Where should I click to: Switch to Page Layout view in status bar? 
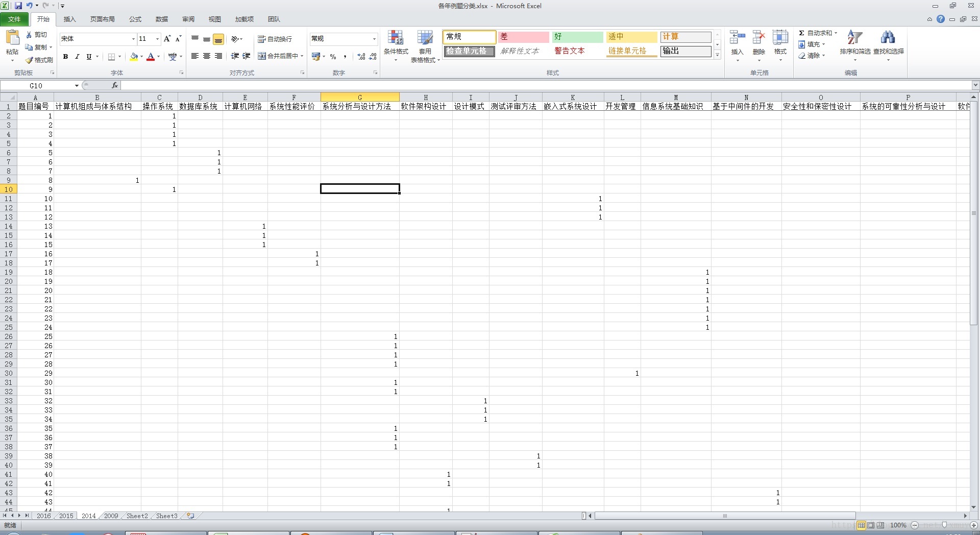871,525
